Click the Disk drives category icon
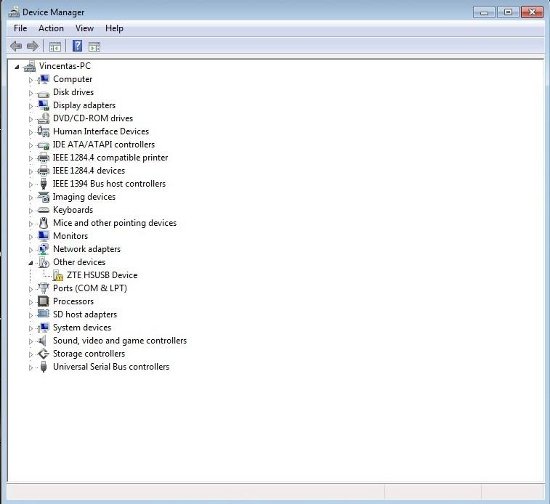Screen dimensions: 550x504 coord(43,93)
